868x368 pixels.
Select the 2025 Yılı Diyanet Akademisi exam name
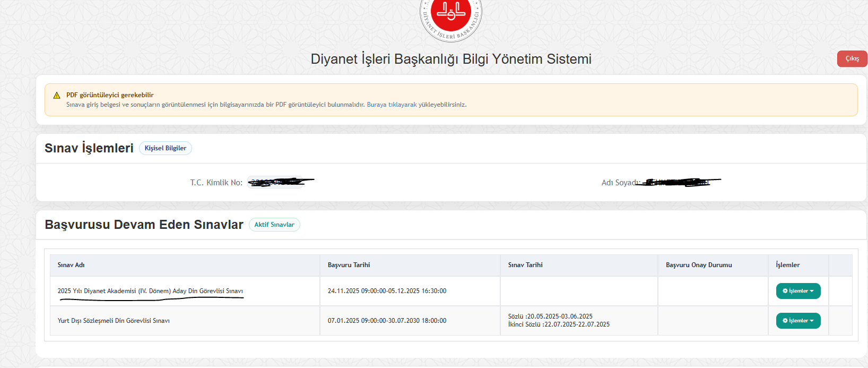150,291
